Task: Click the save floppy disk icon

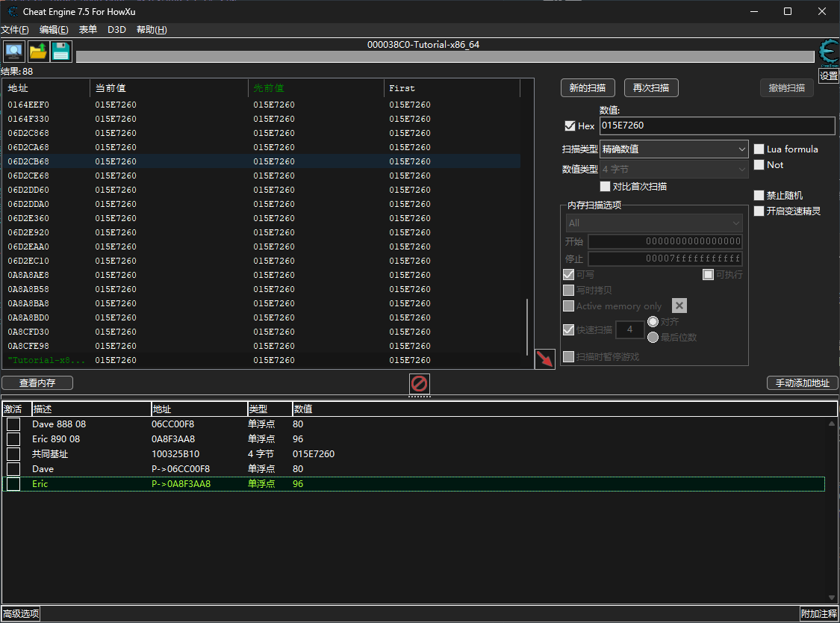Action: coord(61,52)
